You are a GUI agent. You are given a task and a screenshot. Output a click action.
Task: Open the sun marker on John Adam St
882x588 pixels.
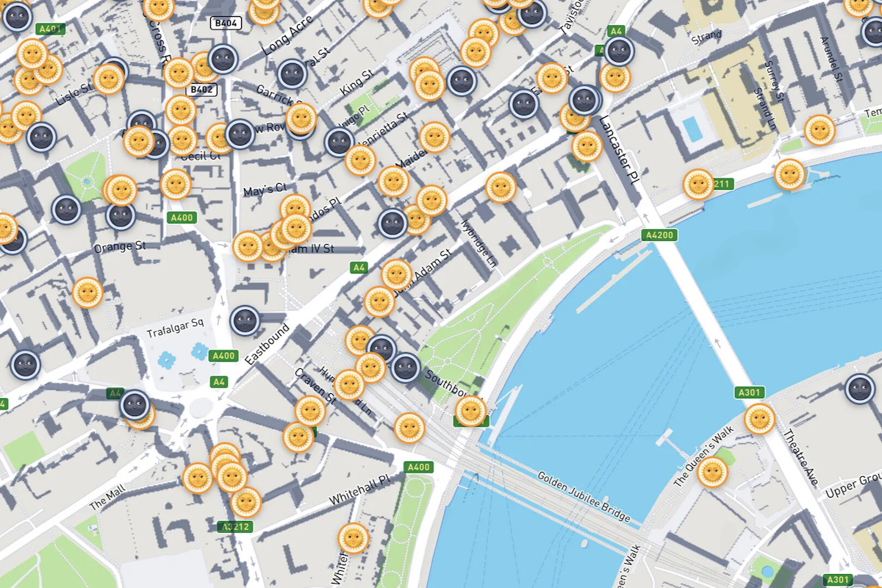click(x=396, y=274)
